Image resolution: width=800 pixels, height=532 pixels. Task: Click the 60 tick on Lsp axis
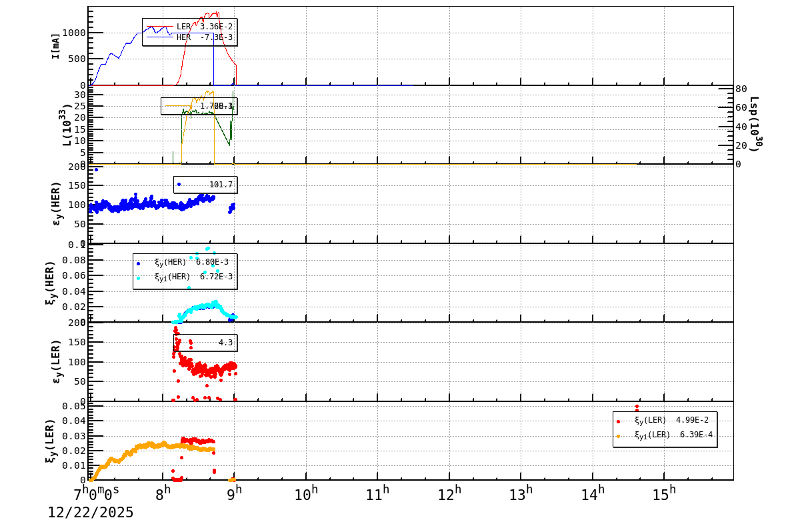(741, 107)
